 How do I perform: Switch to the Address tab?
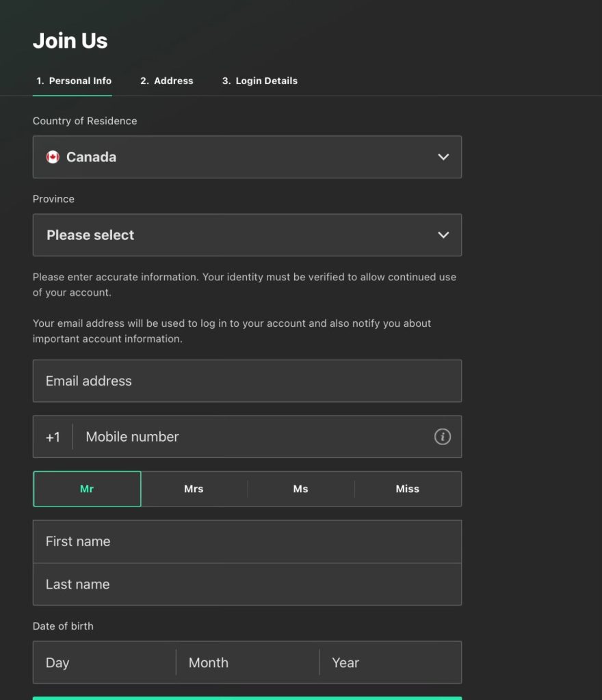[x=166, y=81]
